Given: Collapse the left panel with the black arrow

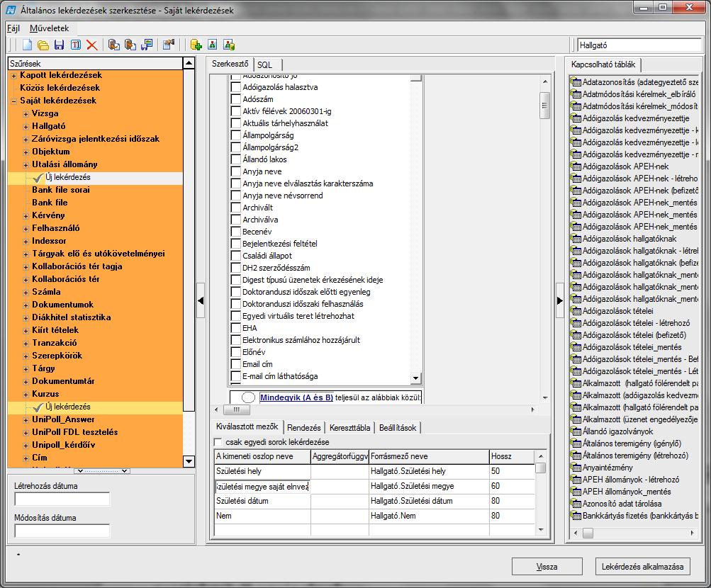Looking at the screenshot, I should coord(201,300).
